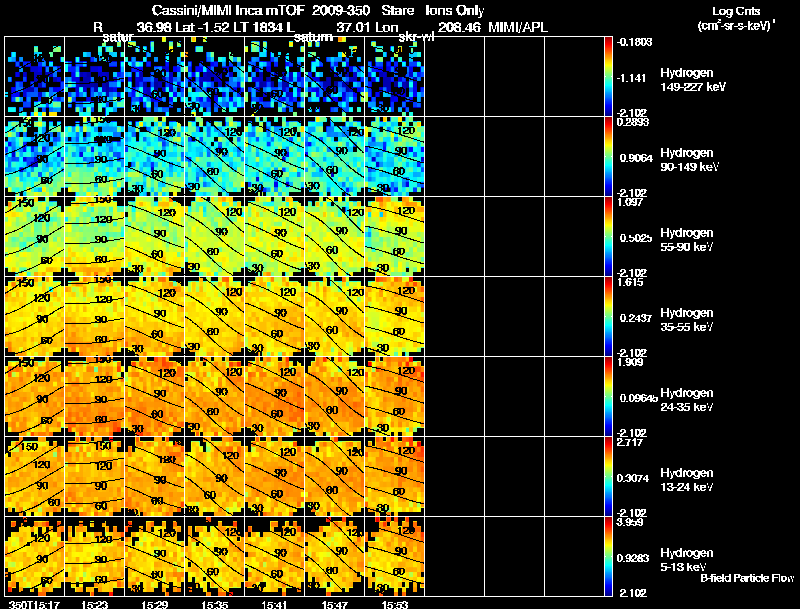Click the '2.717' scale maximum value

[x=630, y=442]
